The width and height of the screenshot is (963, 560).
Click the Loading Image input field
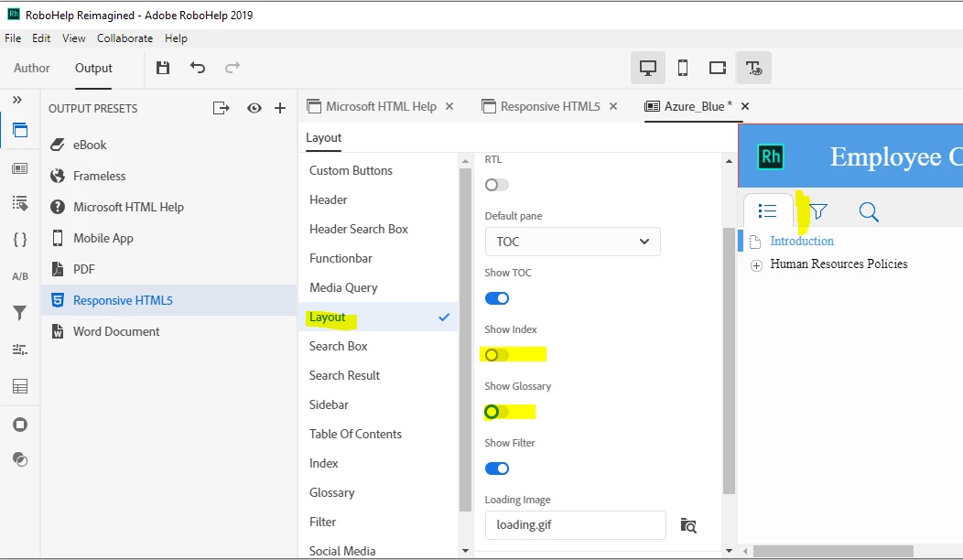click(576, 525)
